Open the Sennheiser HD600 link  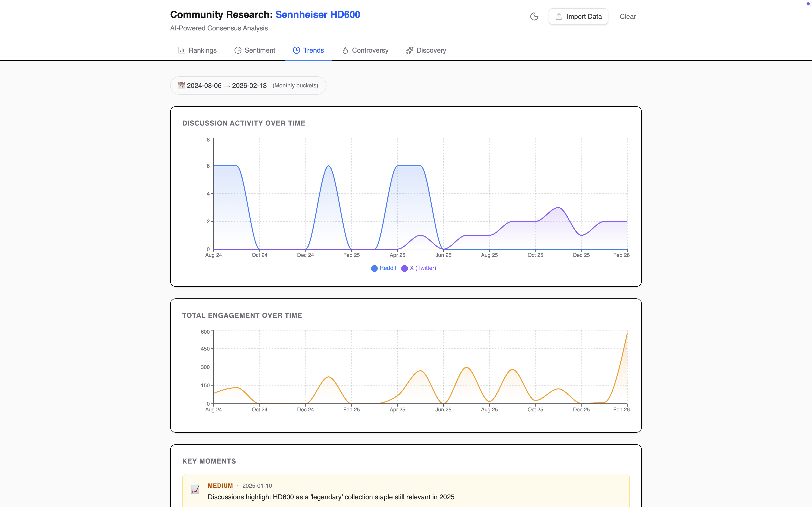[x=317, y=14]
